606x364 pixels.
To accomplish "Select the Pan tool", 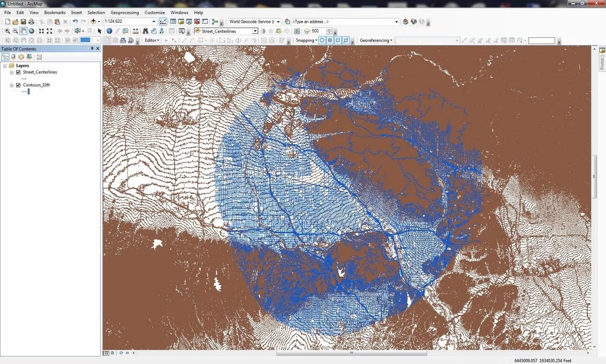I will [23, 31].
